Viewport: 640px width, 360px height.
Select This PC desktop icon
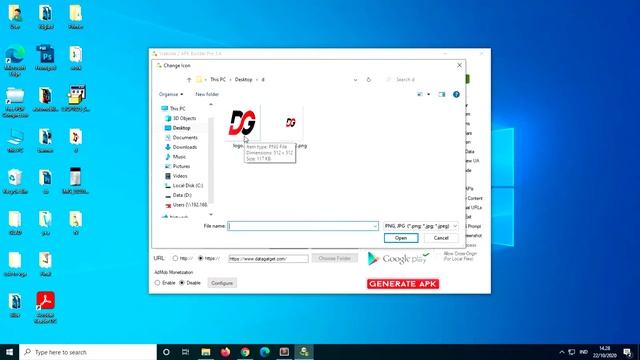(x=15, y=140)
